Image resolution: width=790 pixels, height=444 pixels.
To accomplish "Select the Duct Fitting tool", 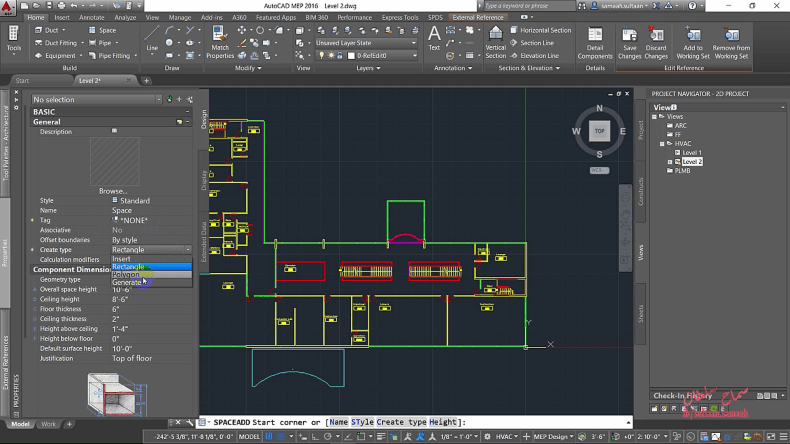I will pos(56,43).
